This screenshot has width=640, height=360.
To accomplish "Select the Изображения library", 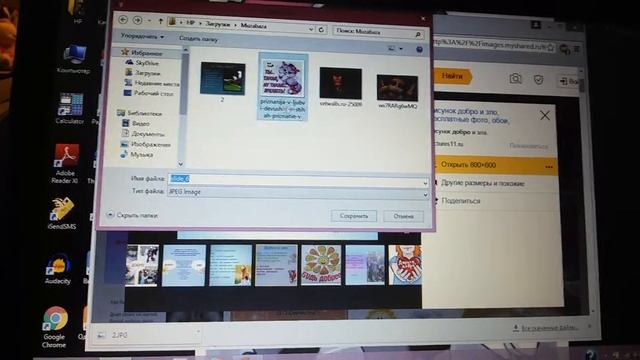I will 146,144.
